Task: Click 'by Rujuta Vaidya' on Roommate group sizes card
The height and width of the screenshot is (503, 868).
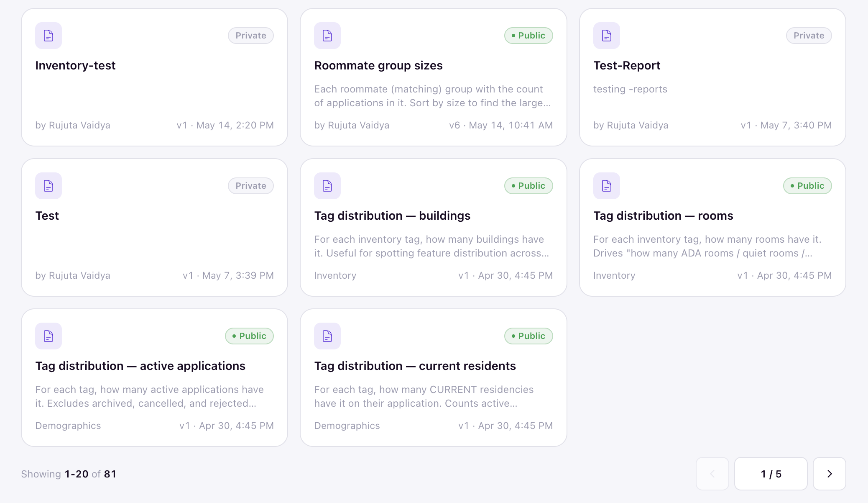Action: pos(352,125)
